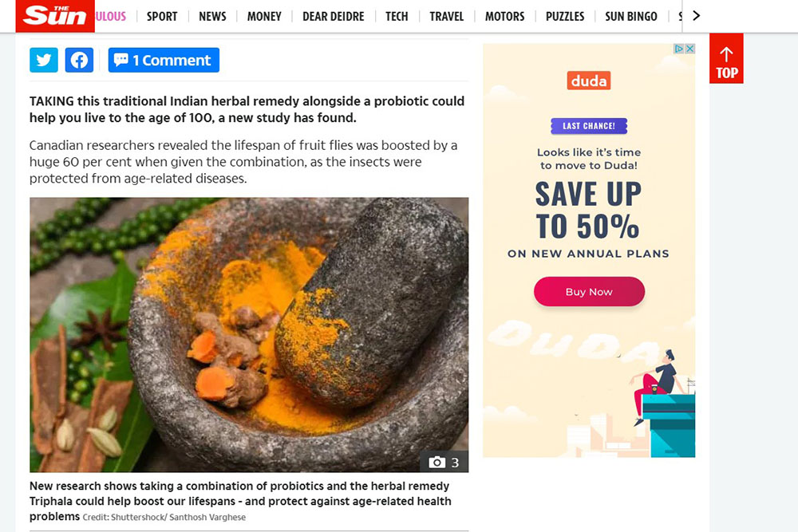798x532 pixels.
Task: Share article via Twitter icon
Action: click(44, 60)
